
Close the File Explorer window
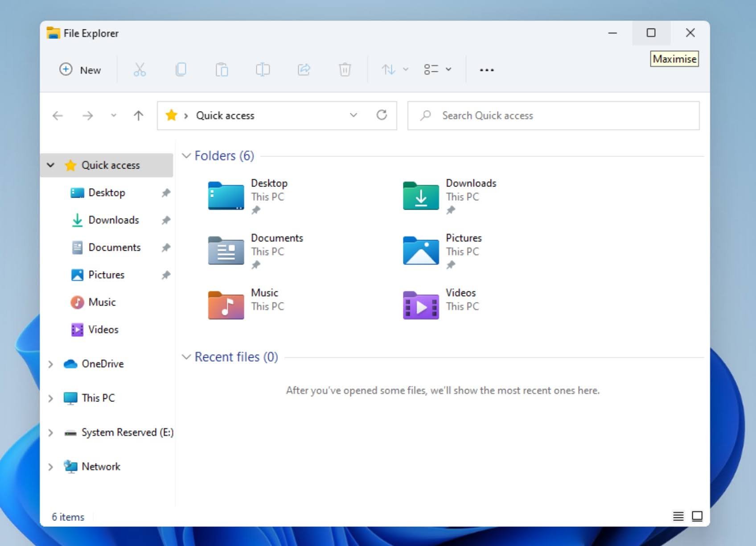click(690, 33)
